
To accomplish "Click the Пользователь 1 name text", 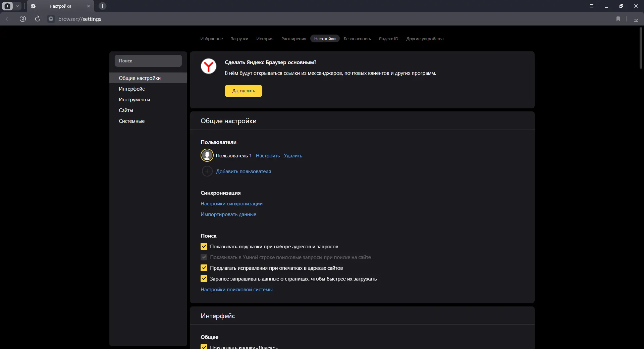I will tap(233, 155).
